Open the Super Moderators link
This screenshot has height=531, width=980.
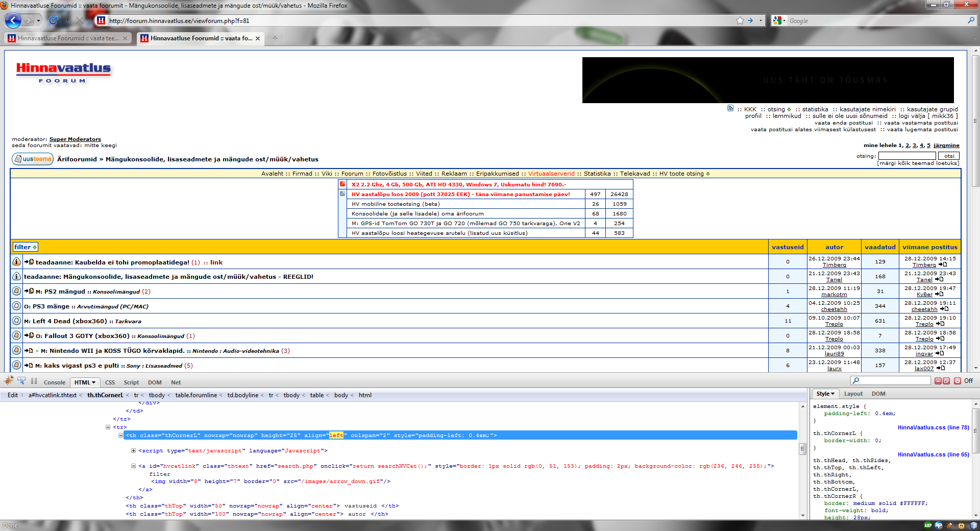75,139
